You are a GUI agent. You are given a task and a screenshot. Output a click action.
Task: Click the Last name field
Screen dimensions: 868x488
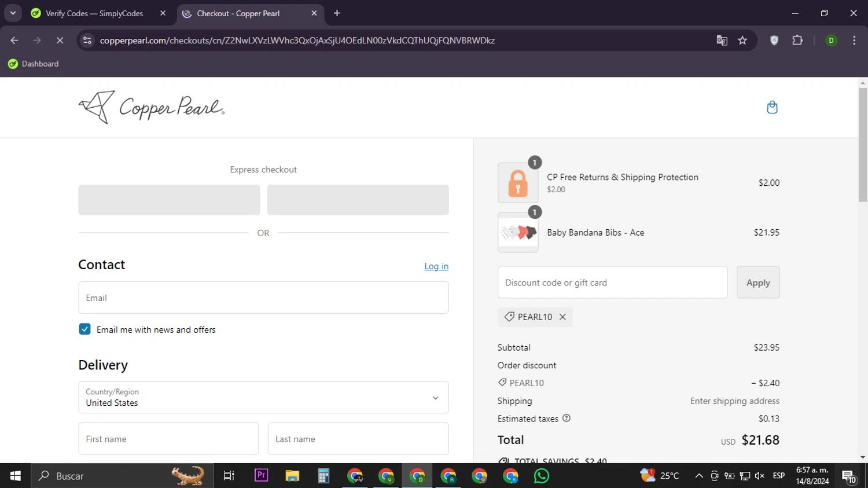pyautogui.click(x=358, y=439)
